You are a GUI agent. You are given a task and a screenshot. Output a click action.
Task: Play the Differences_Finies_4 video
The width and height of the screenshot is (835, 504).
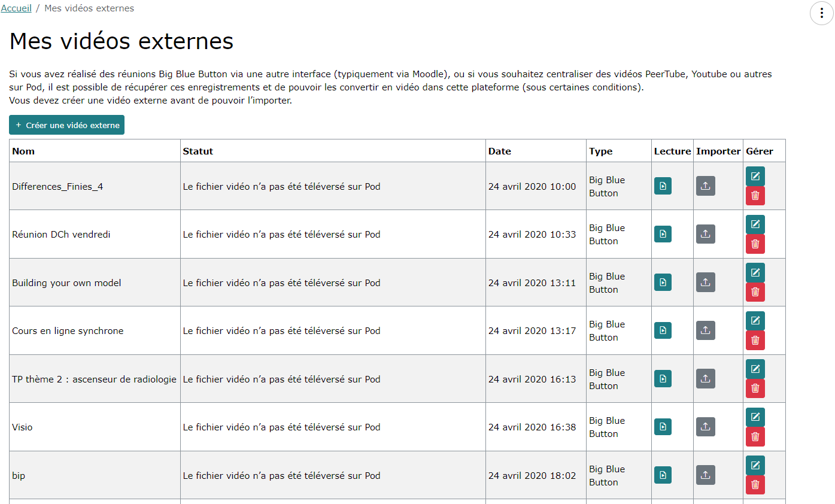coord(663,186)
